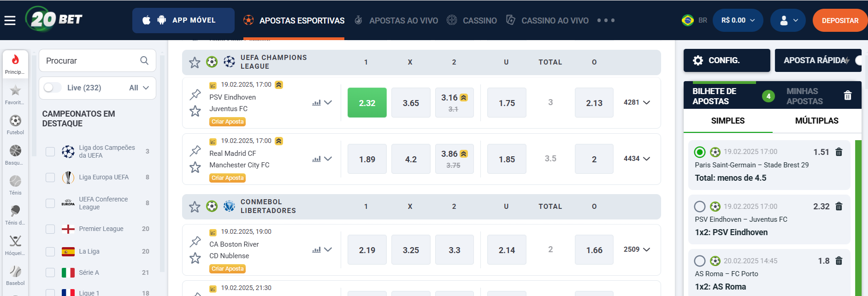The width and height of the screenshot is (868, 296).
Task: Star the UEFA Champions League header
Action: tap(195, 62)
